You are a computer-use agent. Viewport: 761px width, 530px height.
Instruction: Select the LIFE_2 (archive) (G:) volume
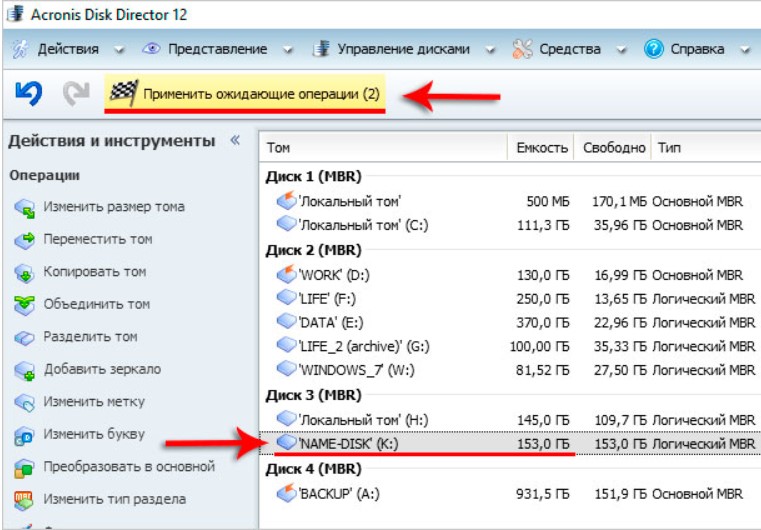[x=511, y=347]
